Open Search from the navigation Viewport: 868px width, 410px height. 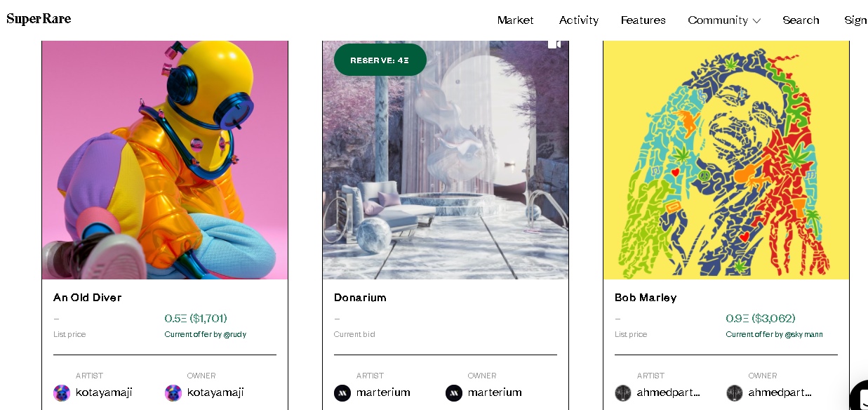[x=801, y=20]
